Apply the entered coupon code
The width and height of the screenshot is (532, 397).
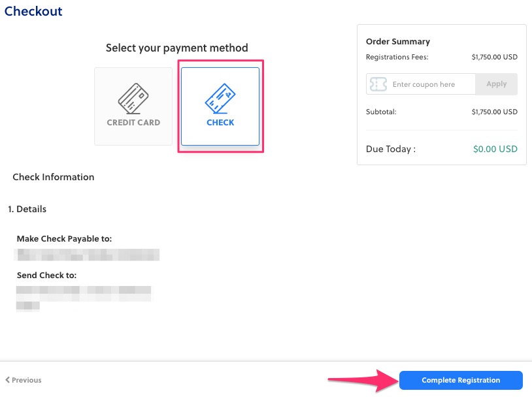click(496, 84)
